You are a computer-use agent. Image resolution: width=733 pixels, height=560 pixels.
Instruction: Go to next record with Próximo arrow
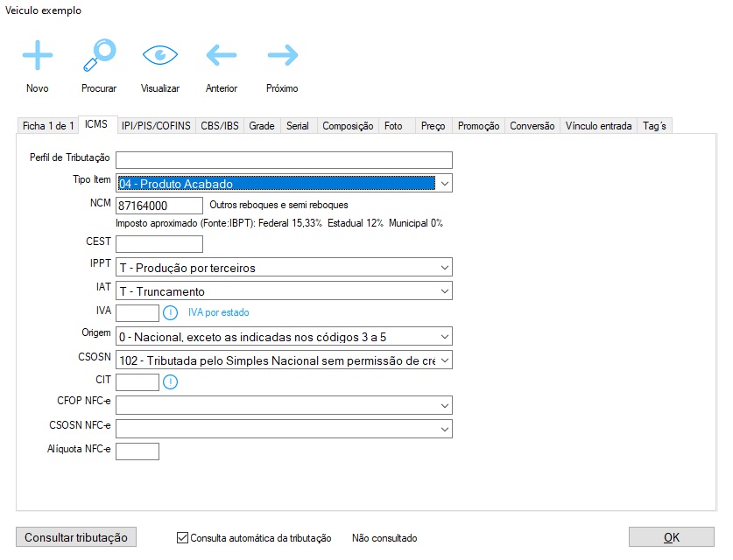[x=282, y=56]
